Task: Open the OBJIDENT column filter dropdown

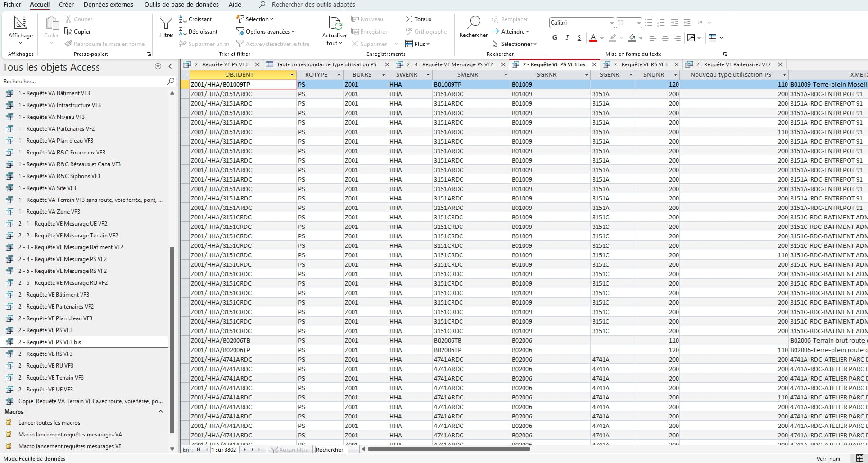Action: [x=292, y=75]
